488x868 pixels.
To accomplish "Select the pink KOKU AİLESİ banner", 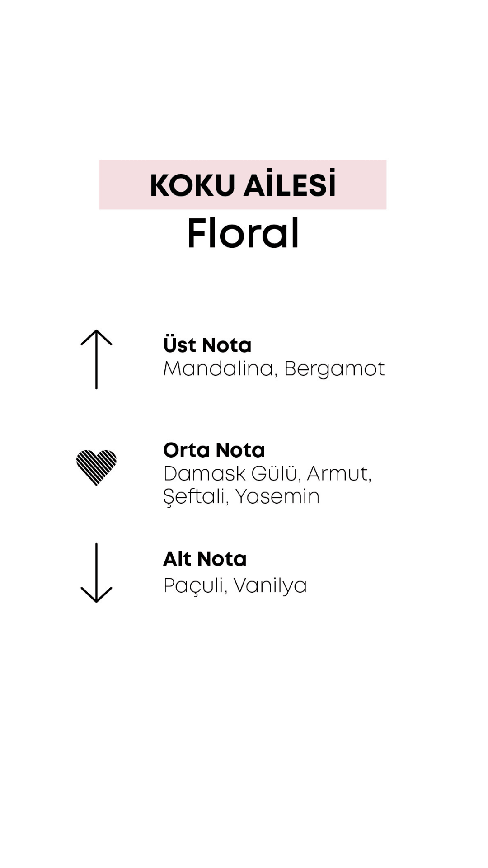I will tap(243, 184).
